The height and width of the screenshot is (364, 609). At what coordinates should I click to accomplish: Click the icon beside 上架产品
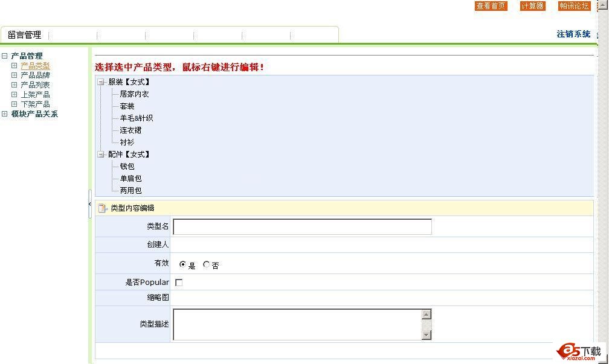14,95
